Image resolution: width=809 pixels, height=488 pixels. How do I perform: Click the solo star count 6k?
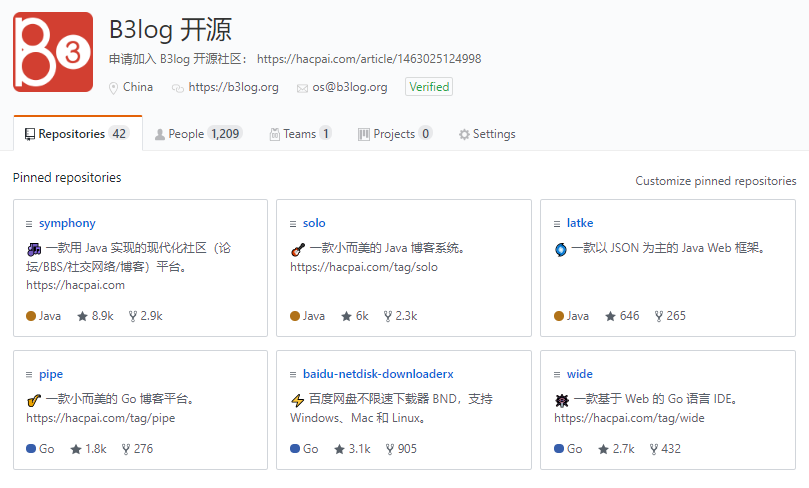[355, 316]
